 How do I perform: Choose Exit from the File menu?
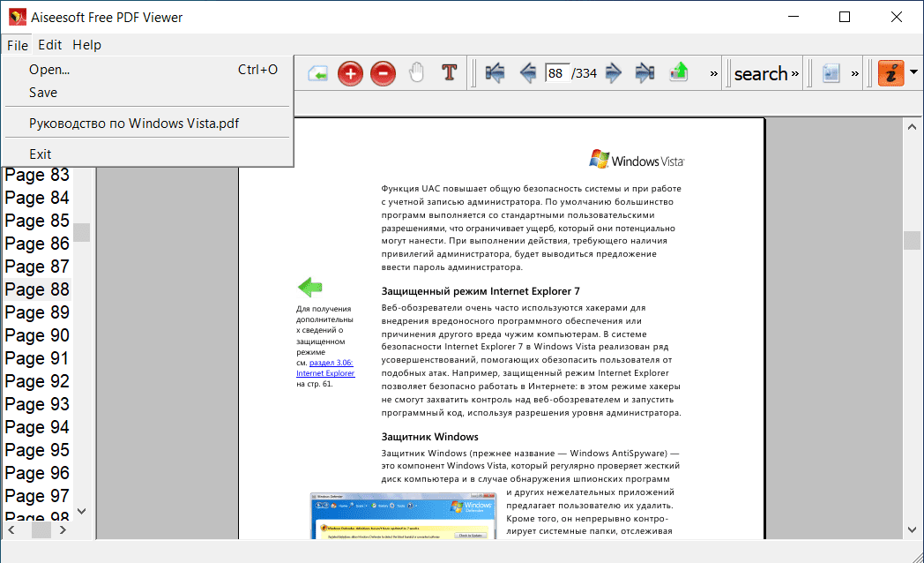[147, 154]
